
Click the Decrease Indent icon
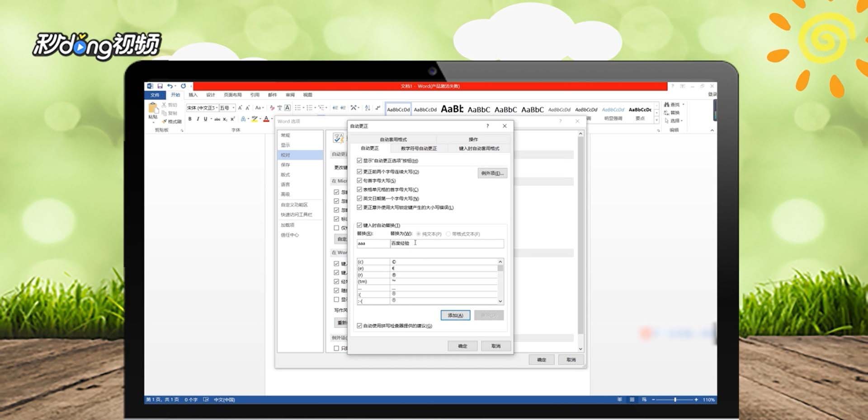pos(335,107)
